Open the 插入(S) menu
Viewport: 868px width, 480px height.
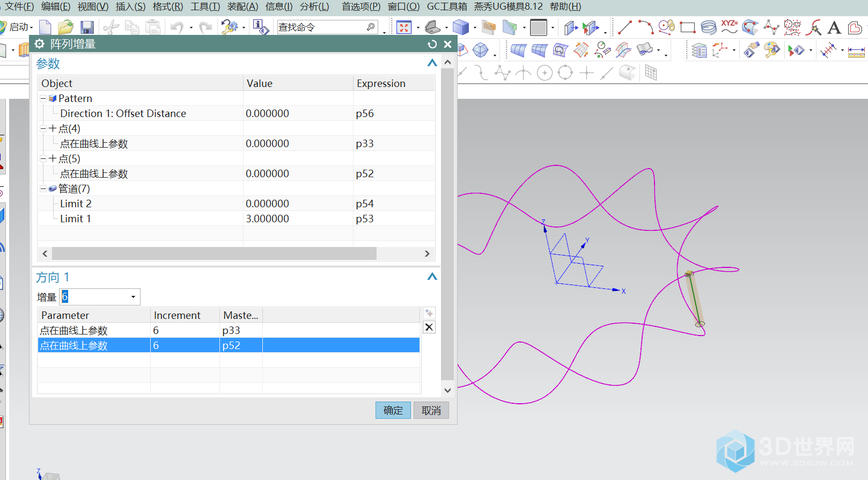pyautogui.click(x=130, y=6)
